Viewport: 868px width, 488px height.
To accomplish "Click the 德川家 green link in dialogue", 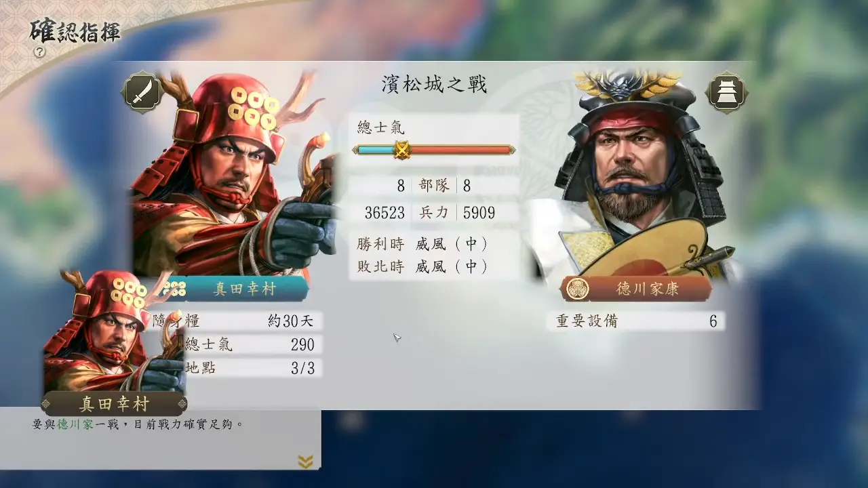I will click(x=75, y=424).
